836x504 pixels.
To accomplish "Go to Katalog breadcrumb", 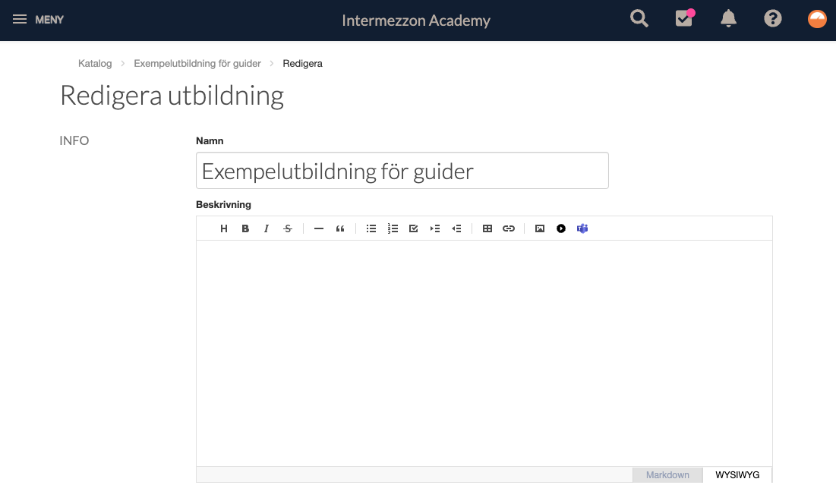I will coord(95,64).
